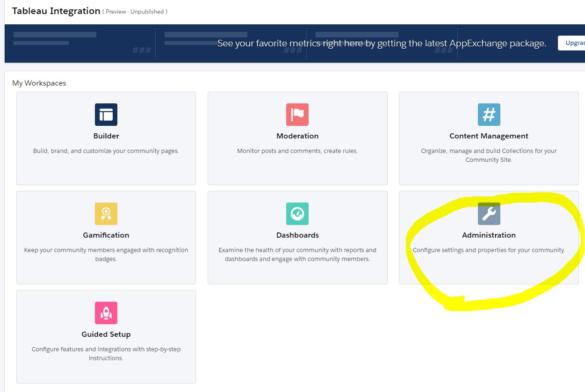
Task: Select the Guided Setup tile heading
Action: (106, 334)
